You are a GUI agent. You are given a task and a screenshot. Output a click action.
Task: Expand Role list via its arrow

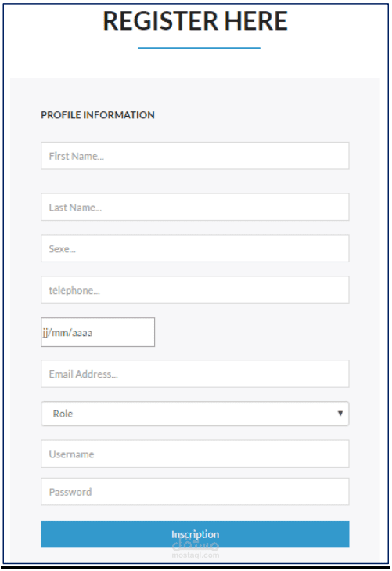tap(340, 414)
